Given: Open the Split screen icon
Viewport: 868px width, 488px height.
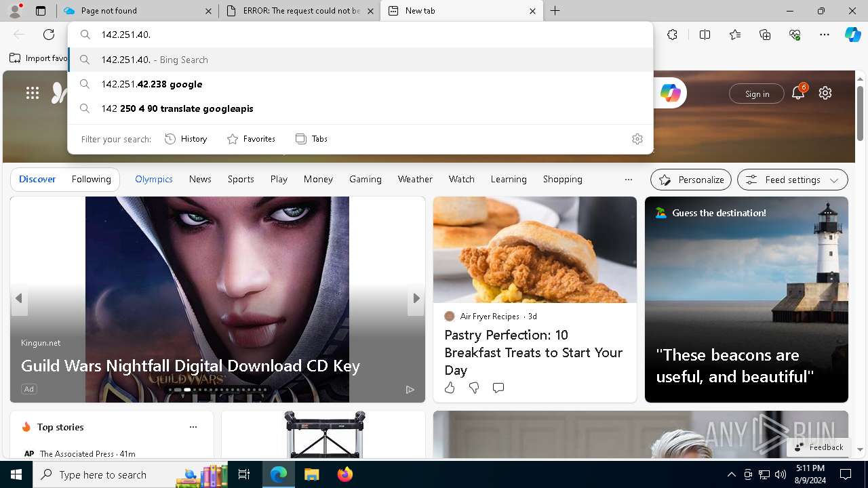Looking at the screenshot, I should click(x=705, y=35).
